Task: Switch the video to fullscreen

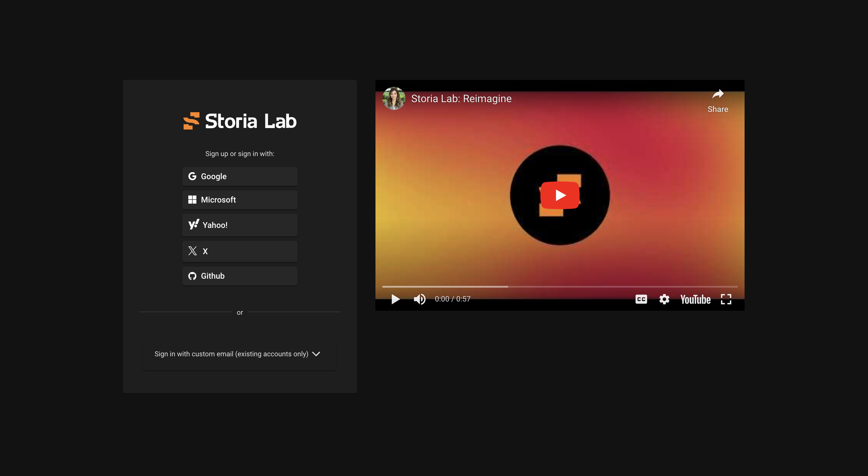Action: (x=726, y=299)
